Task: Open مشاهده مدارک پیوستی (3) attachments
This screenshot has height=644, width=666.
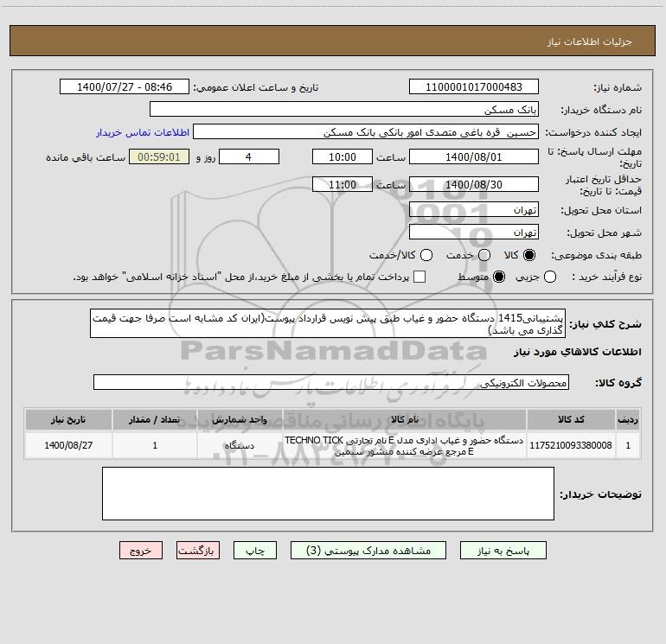Action: (x=368, y=550)
